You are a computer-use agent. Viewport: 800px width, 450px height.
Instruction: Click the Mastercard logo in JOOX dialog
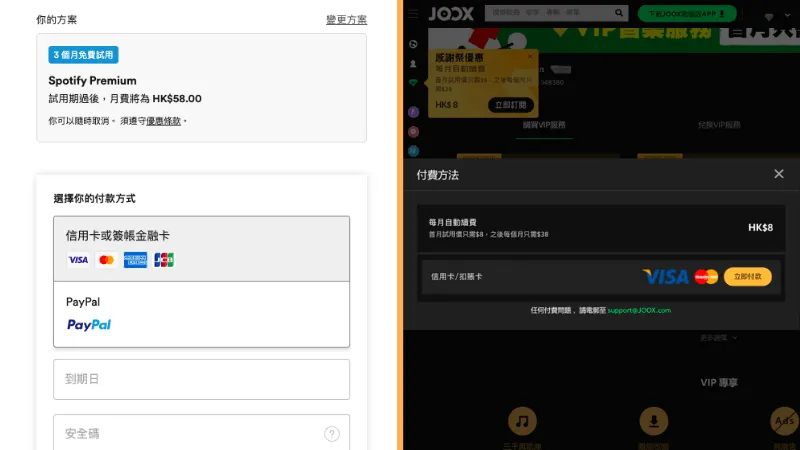(706, 277)
